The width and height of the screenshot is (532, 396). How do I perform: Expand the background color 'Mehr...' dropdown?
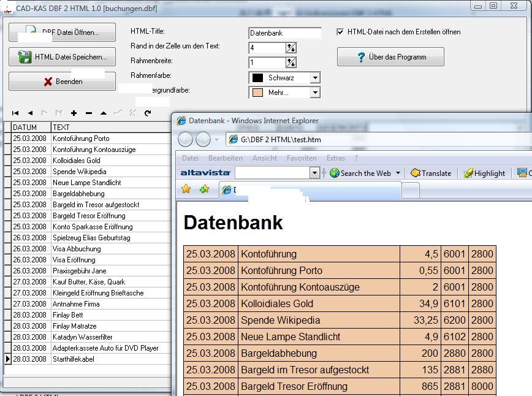pos(314,93)
